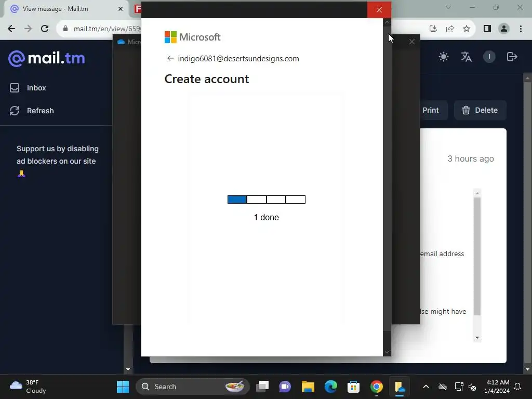The image size is (532, 399).
Task: Bookmark this page with the star
Action: (x=467, y=29)
